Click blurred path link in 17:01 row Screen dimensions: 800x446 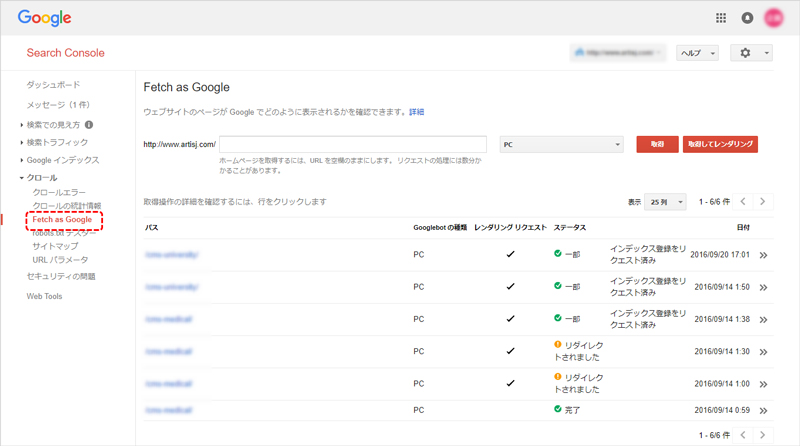[x=172, y=254]
